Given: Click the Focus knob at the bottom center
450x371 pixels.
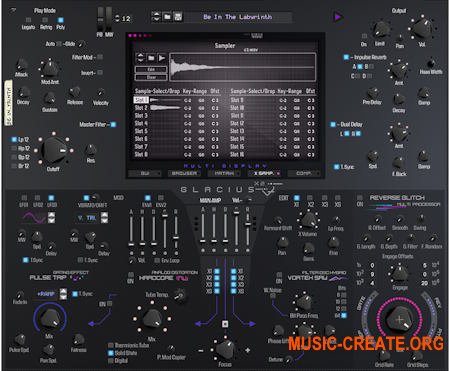Looking at the screenshot, I should pyautogui.click(x=225, y=349).
